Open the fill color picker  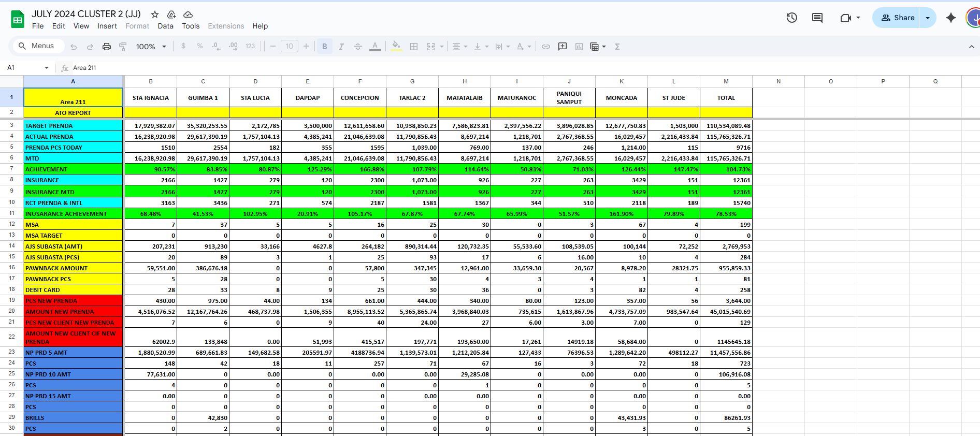click(396, 47)
